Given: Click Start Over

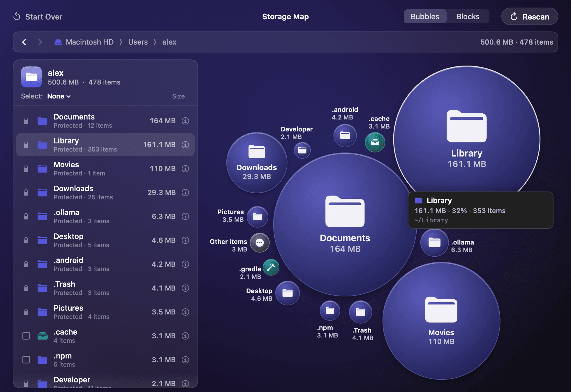Looking at the screenshot, I should coord(38,17).
